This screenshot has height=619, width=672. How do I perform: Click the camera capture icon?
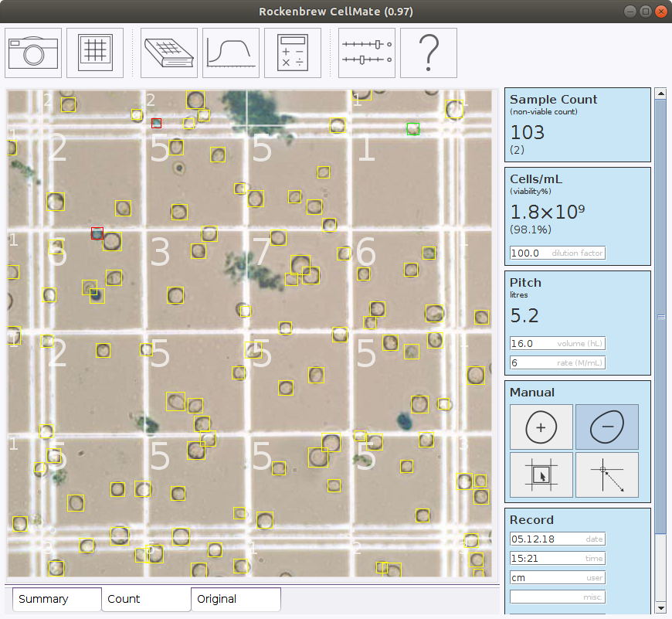pyautogui.click(x=34, y=53)
